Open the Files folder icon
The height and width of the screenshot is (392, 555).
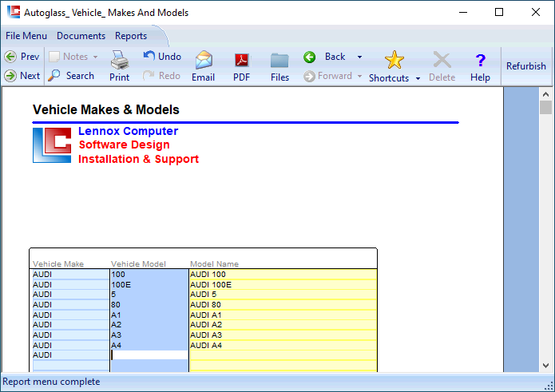[279, 60]
